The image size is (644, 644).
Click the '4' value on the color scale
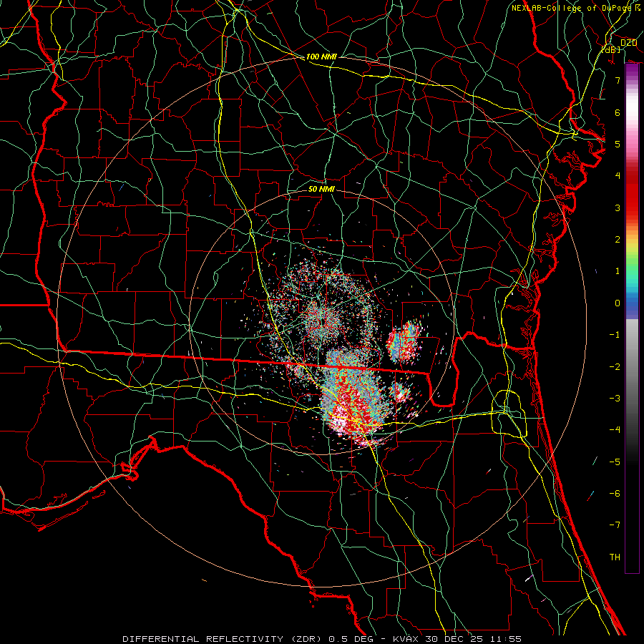pyautogui.click(x=618, y=176)
